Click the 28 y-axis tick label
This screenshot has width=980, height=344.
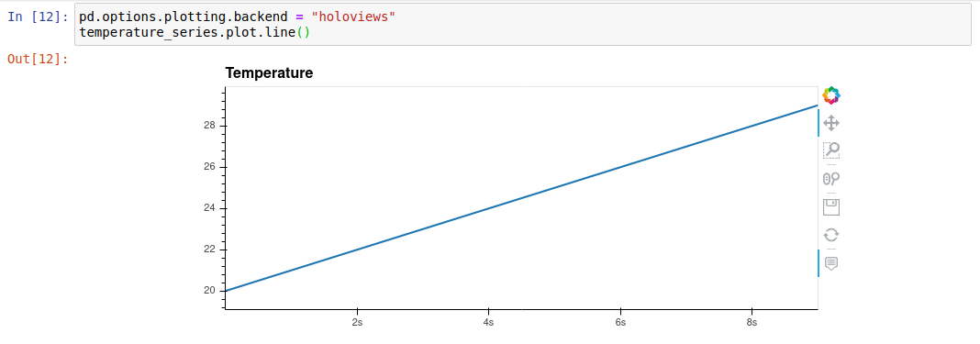coord(208,126)
